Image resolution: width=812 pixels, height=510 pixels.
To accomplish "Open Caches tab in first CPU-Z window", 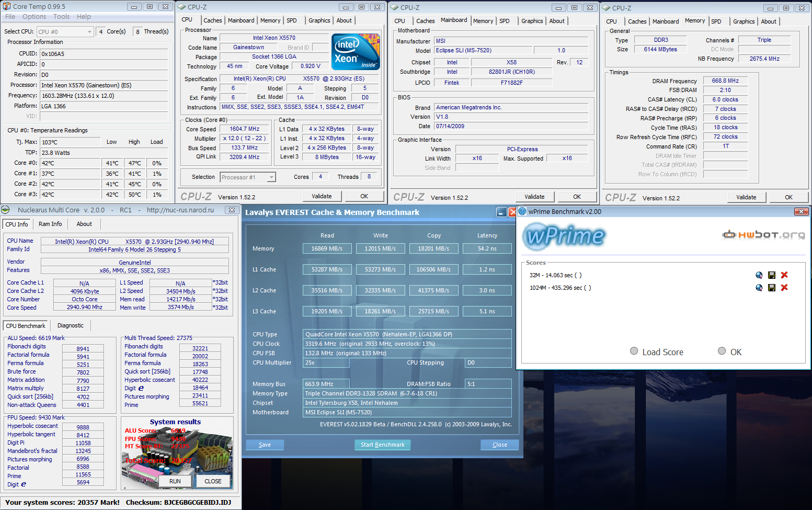I will 213,20.
